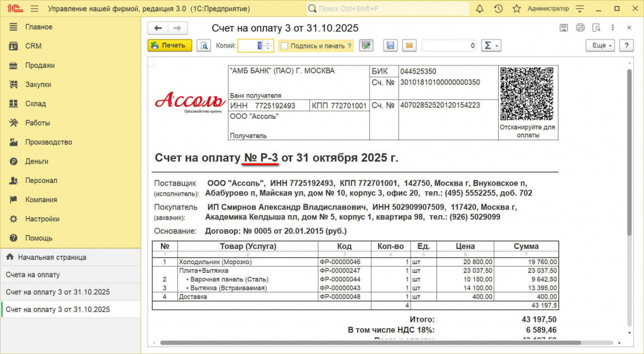
Task: Click the Печать button
Action: click(x=170, y=45)
